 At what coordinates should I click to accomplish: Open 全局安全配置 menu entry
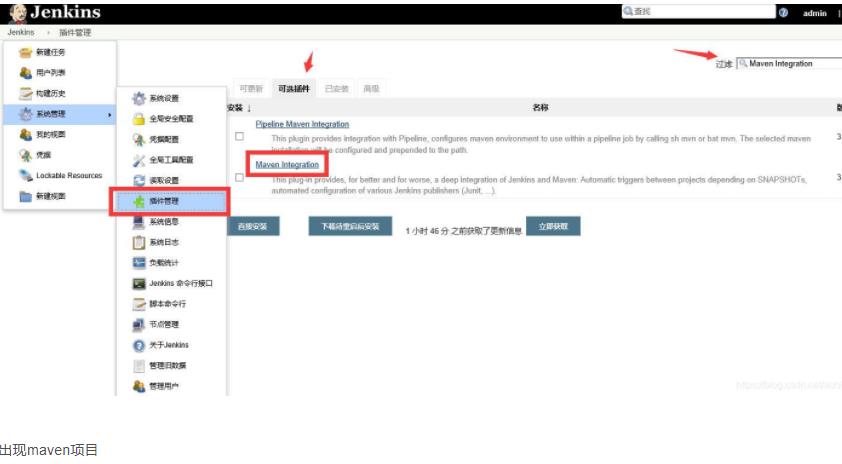[x=171, y=119]
